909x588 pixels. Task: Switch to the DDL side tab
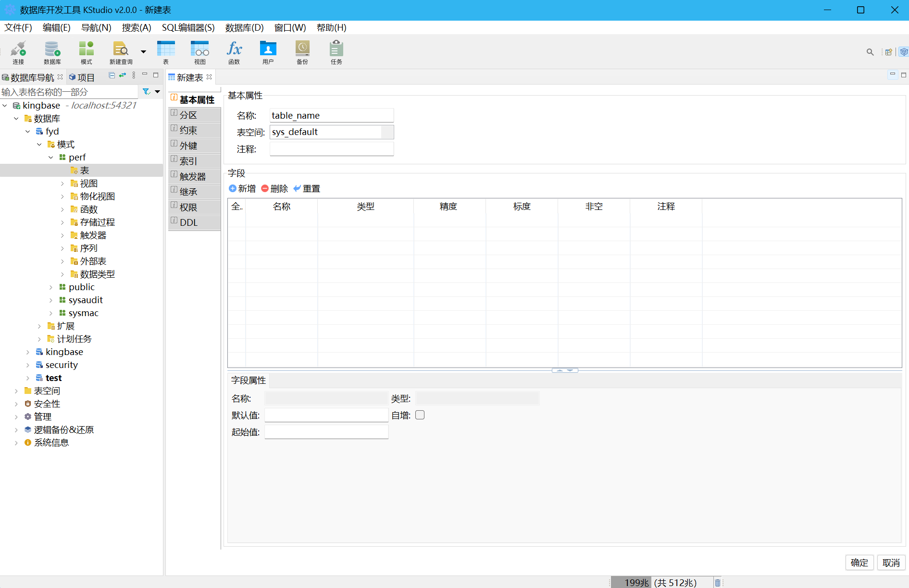coord(194,222)
